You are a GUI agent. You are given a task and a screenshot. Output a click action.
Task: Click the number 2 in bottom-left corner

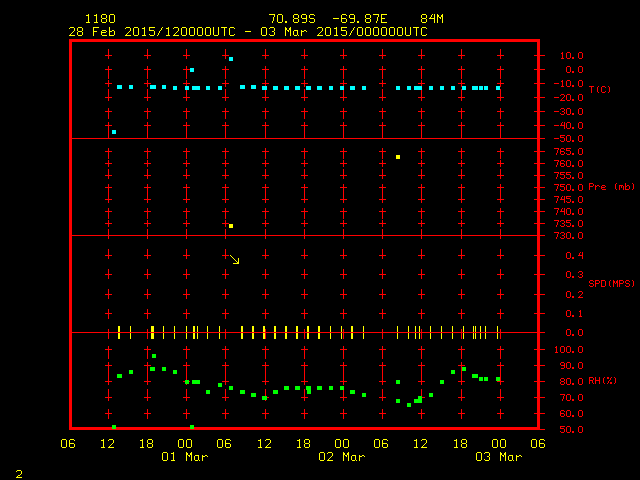(18, 472)
